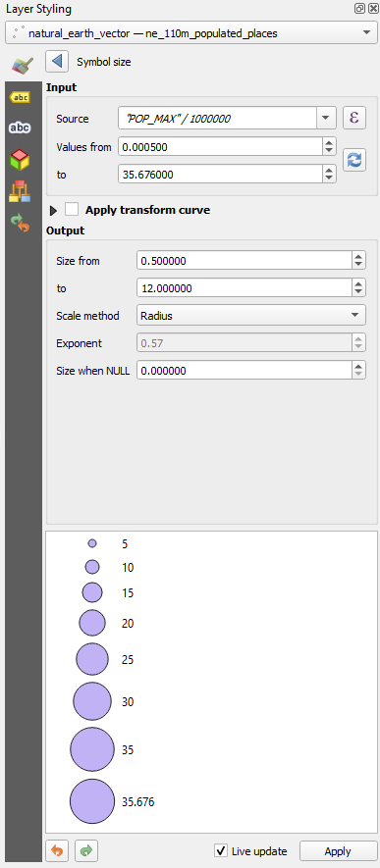This screenshot has width=380, height=868.
Task: Undo the last styling change
Action: pyautogui.click(x=57, y=850)
